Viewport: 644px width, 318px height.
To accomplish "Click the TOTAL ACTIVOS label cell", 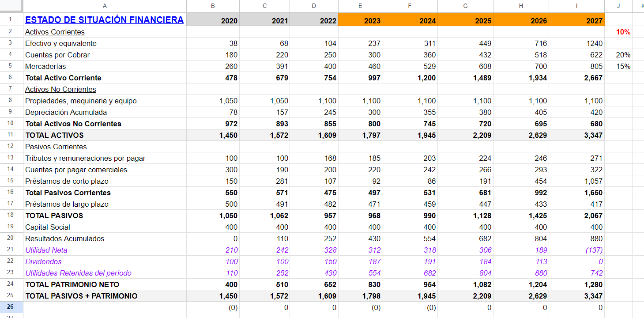I will pyautogui.click(x=54, y=135).
